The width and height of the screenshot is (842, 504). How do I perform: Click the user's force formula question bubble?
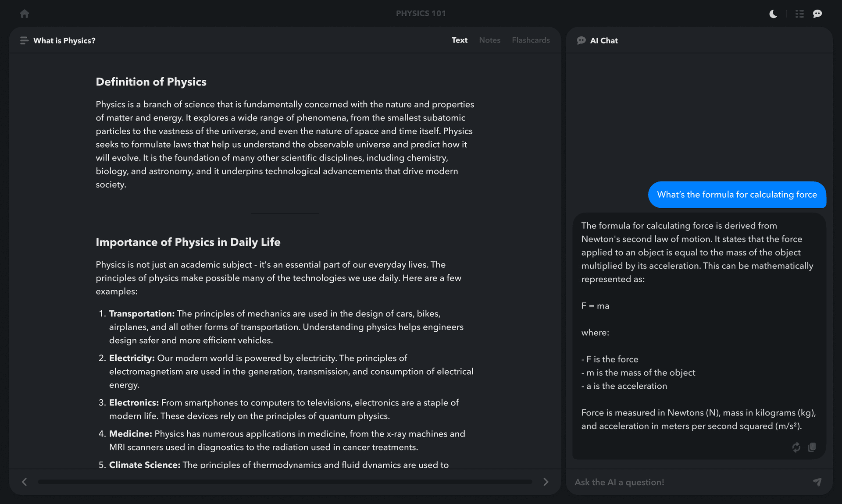tap(737, 195)
